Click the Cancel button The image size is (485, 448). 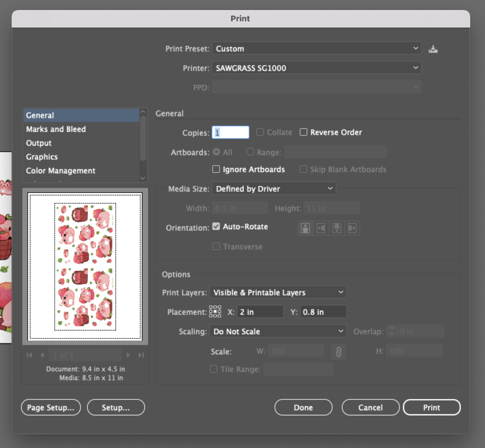pyautogui.click(x=371, y=407)
